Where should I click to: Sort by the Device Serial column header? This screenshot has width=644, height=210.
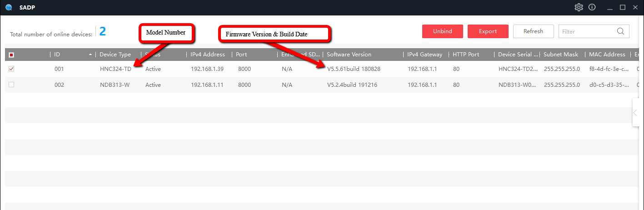(x=518, y=55)
